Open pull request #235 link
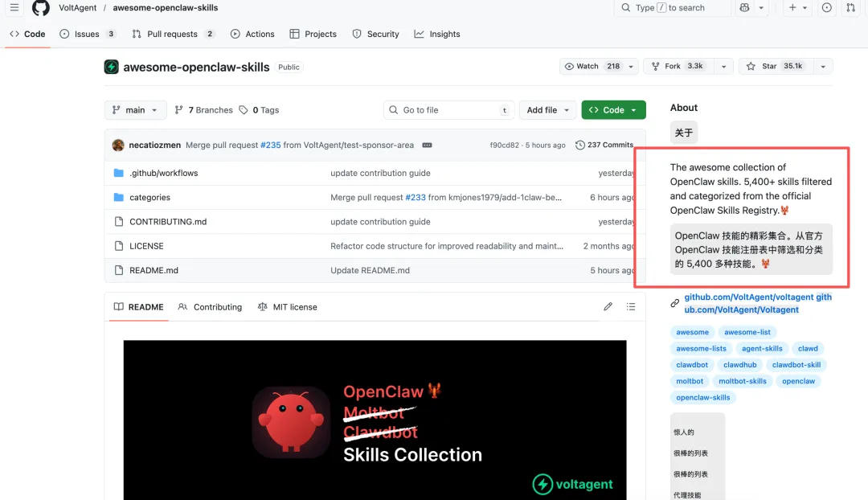Screen dimensions: 868x500 [x=271, y=145]
